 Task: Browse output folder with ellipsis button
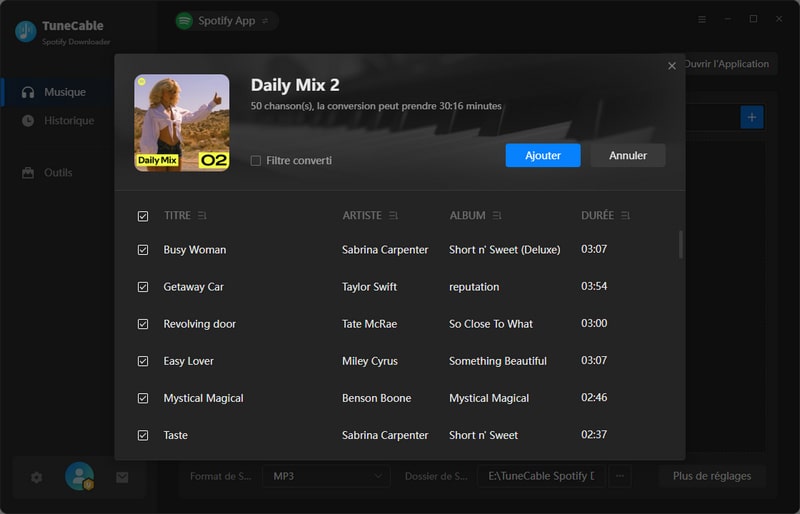click(x=620, y=476)
